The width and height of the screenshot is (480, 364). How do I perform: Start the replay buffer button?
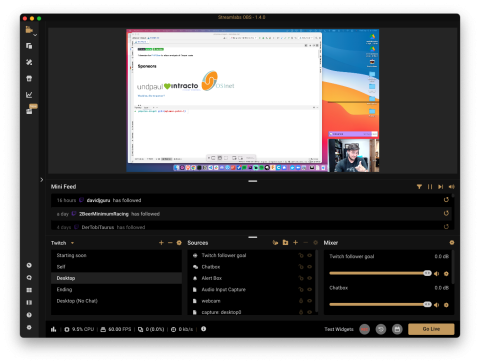tap(381, 329)
